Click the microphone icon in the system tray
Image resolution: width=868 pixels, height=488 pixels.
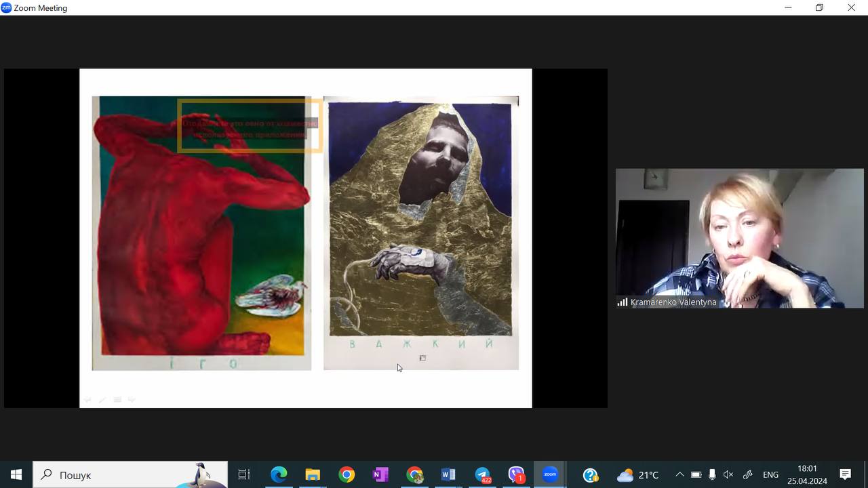coord(712,474)
